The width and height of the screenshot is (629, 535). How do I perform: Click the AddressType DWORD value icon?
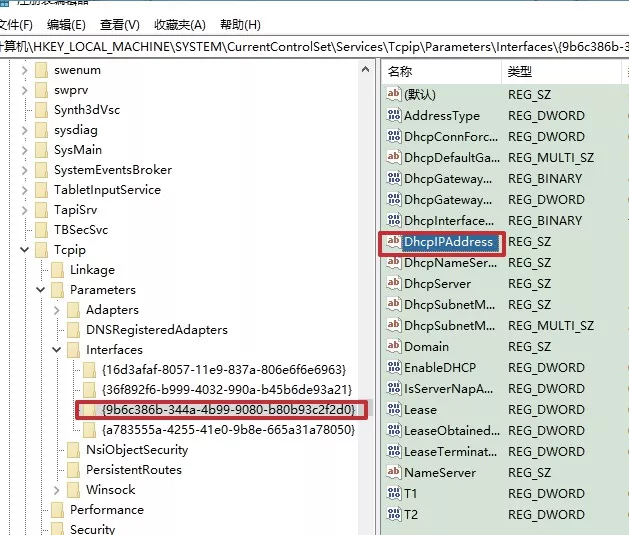(393, 116)
